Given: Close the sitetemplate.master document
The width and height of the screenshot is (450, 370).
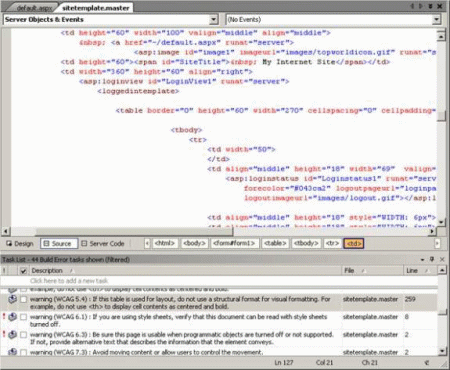Looking at the screenshot, I should pos(440,6).
